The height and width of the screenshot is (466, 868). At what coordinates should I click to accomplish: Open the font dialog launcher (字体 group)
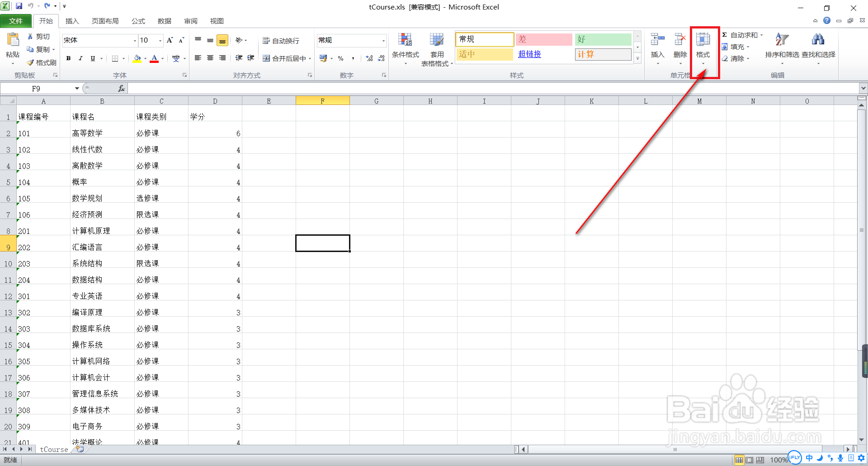pos(185,75)
